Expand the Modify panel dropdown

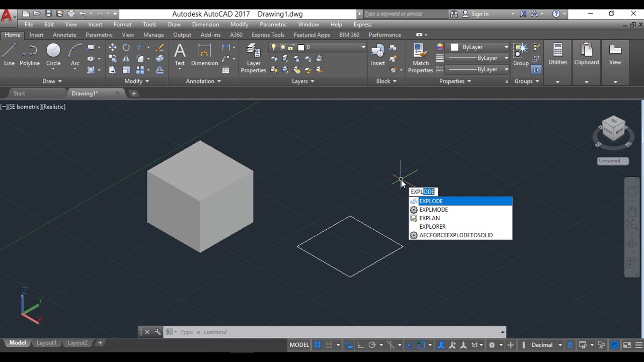pos(136,81)
